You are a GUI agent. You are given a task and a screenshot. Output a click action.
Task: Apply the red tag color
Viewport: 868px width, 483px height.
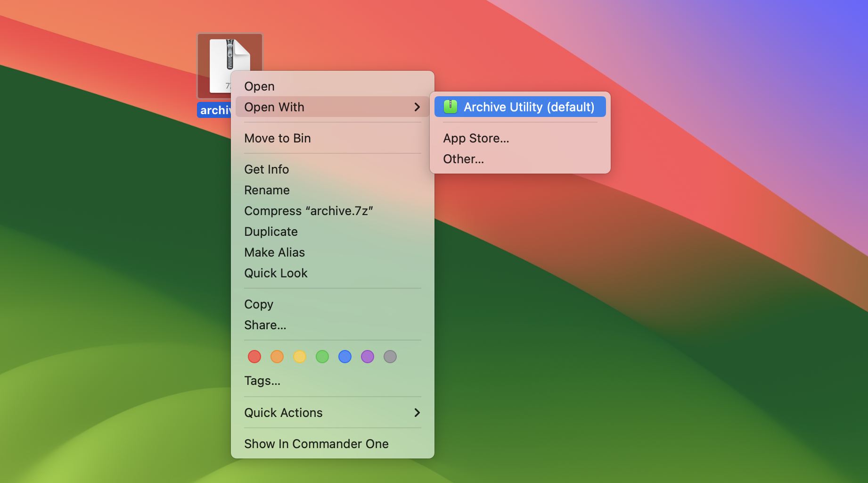254,357
